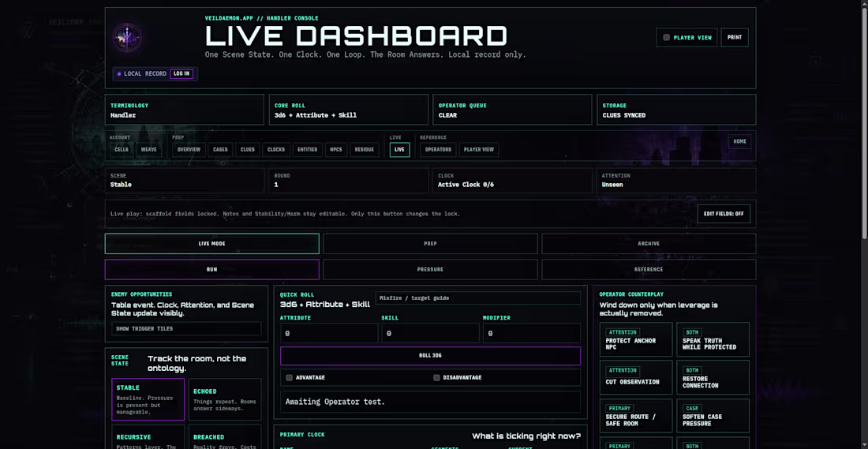Open the Cases page
Screen dimensions: 868x449
(x=220, y=149)
